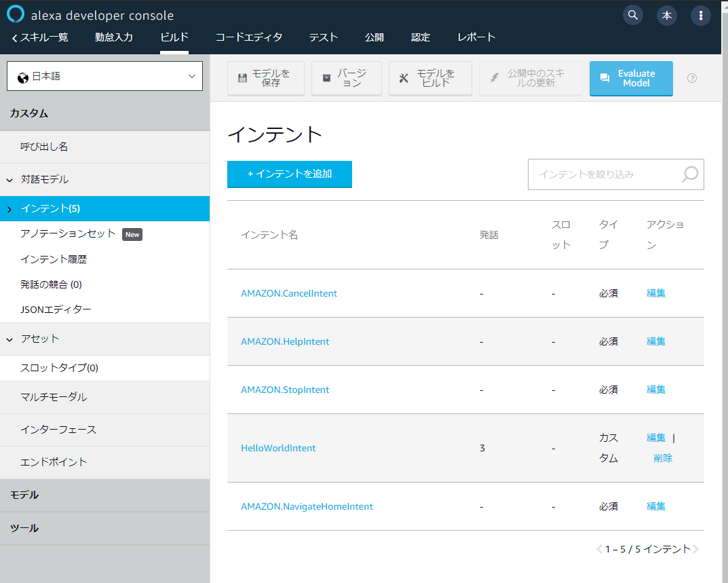
Task: Click the モデルを保存 button
Action: 266,78
